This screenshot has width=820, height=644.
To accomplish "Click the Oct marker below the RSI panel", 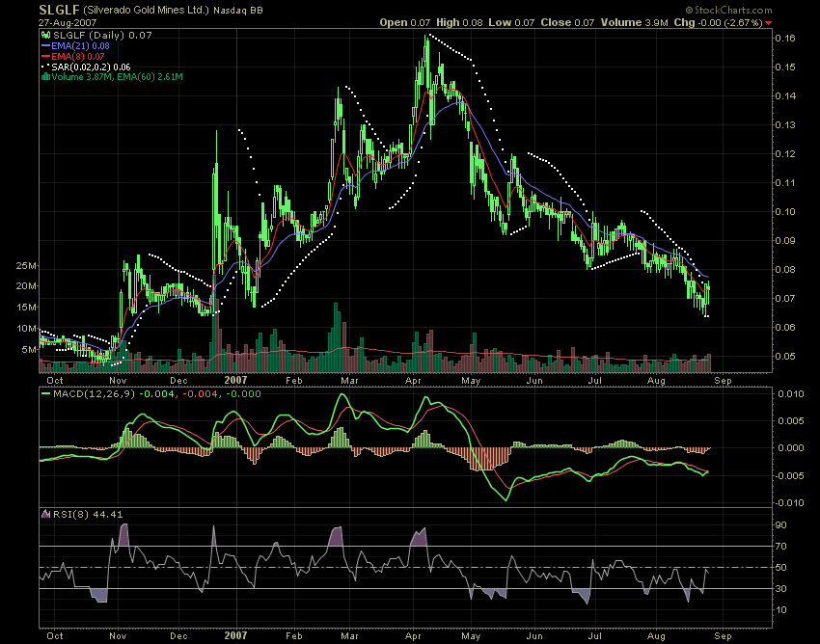I will [x=55, y=635].
